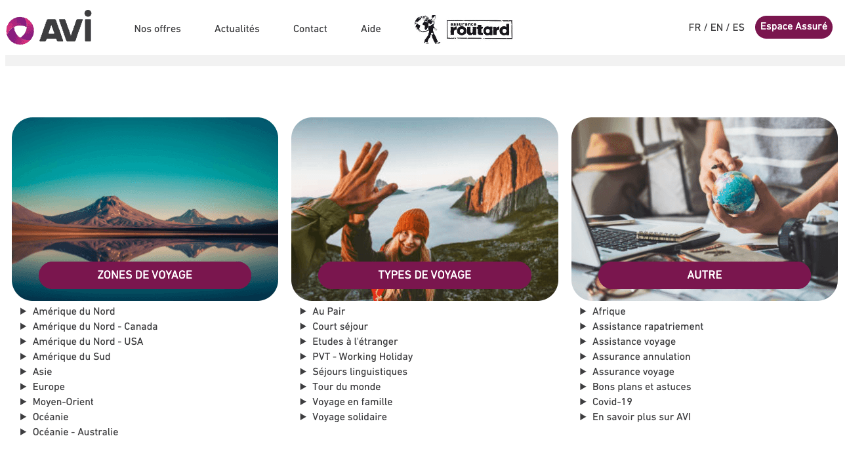Open the Contact page from navigation
Screen dimensions: 868x453
[x=310, y=29]
